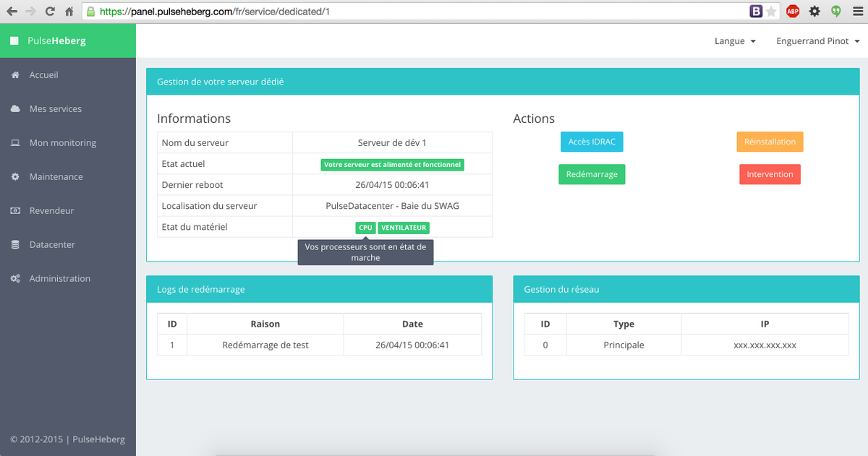Open the Bootstrap B extension icon
This screenshot has height=456, width=868.
[756, 12]
